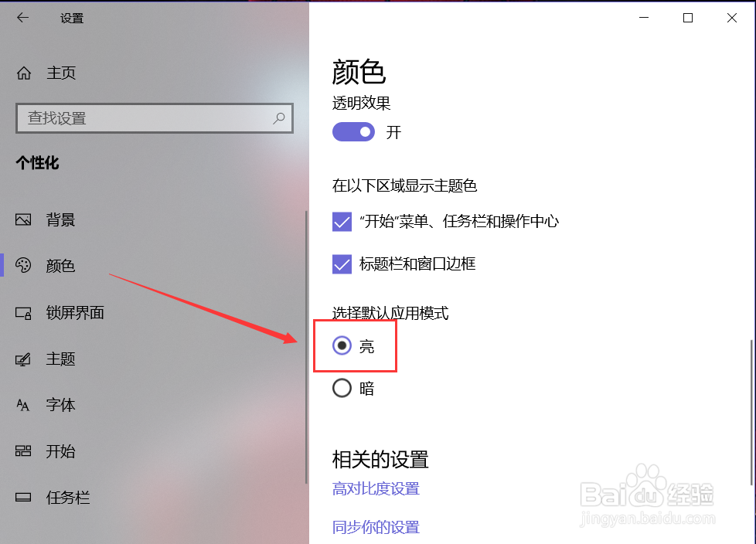The height and width of the screenshot is (544, 756).
Task: Click the 主题 theme icon
Action: 23,359
